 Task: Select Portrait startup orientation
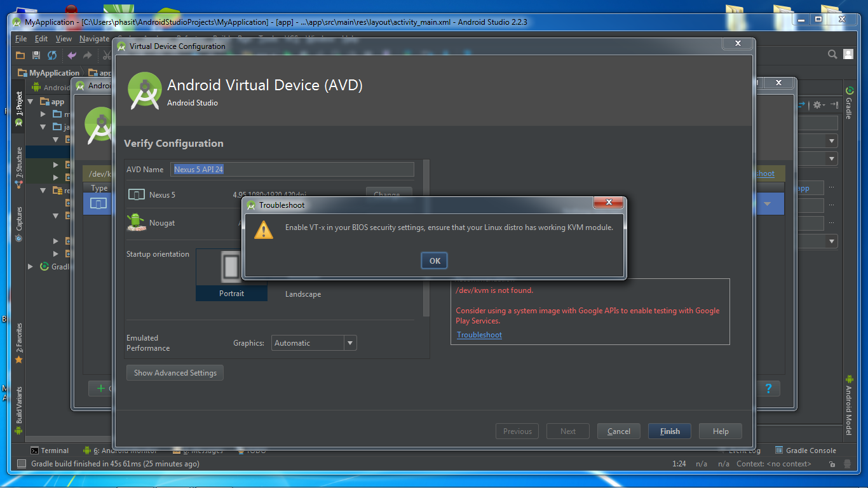point(231,274)
